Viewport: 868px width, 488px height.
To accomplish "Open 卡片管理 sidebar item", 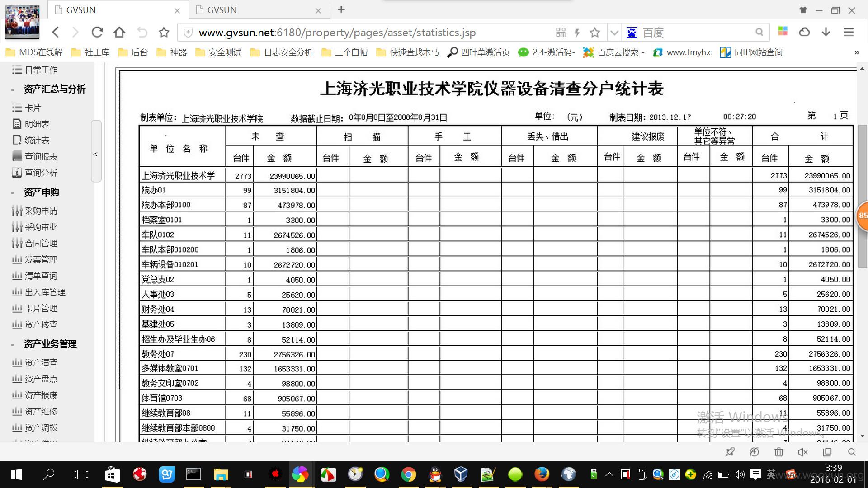I will (35, 309).
